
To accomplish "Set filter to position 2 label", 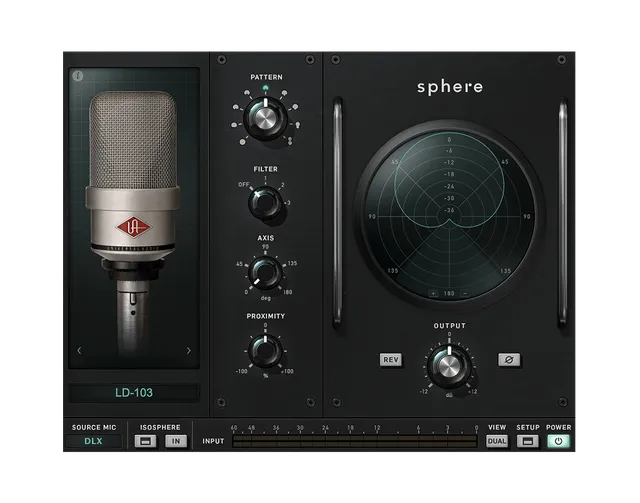I will tap(282, 185).
